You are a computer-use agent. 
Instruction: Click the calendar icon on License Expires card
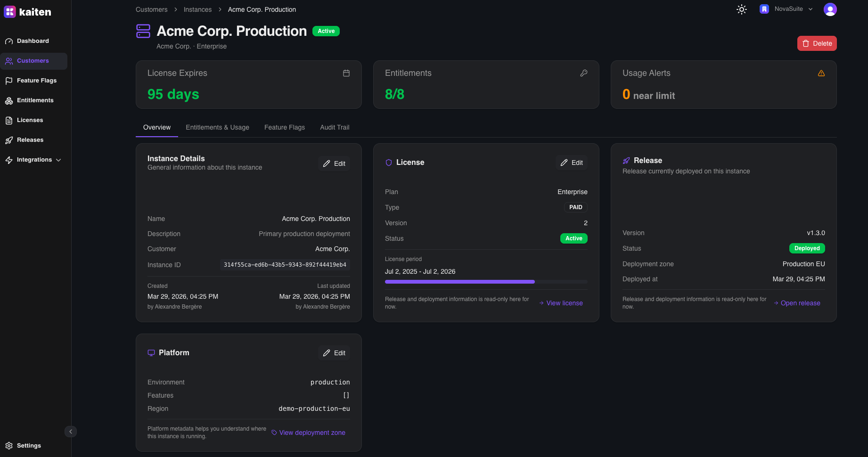(346, 73)
